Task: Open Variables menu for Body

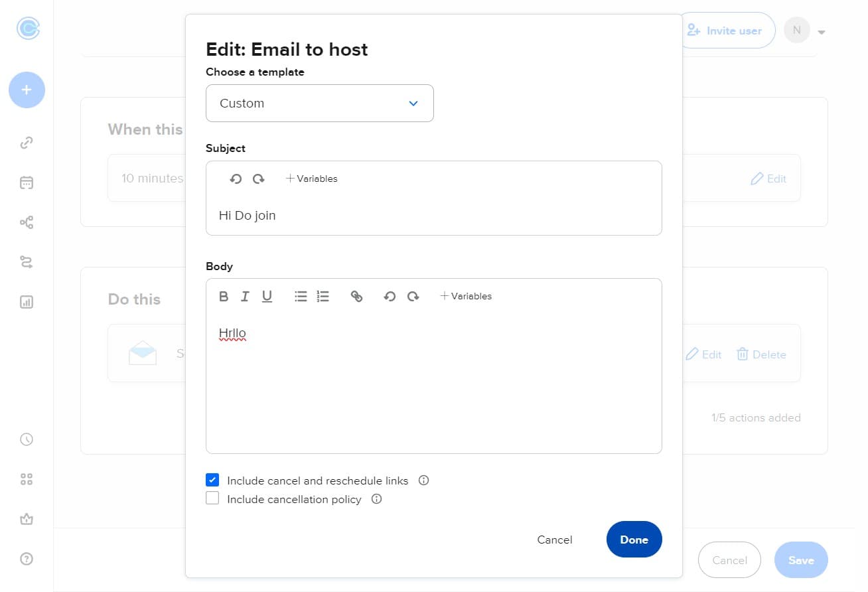Action: (x=466, y=297)
